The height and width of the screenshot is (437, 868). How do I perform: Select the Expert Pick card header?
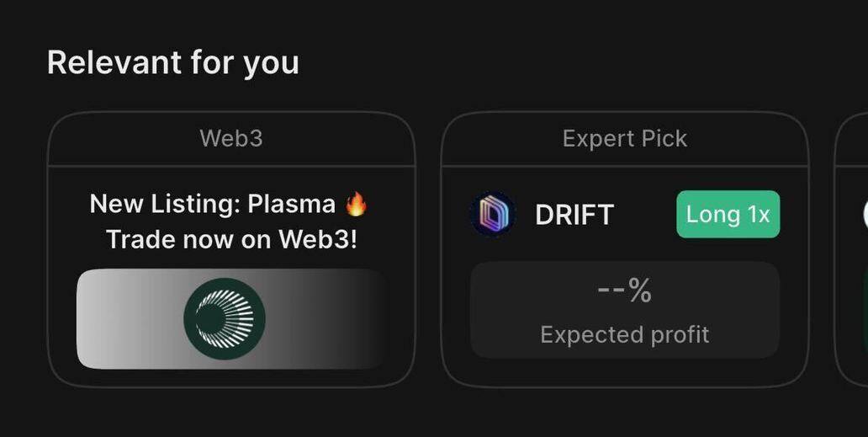[624, 138]
